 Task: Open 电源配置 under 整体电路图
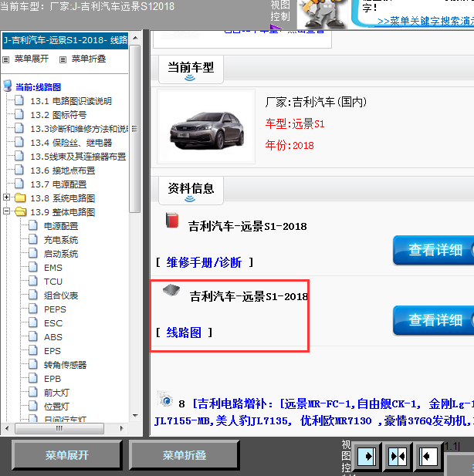click(61, 226)
